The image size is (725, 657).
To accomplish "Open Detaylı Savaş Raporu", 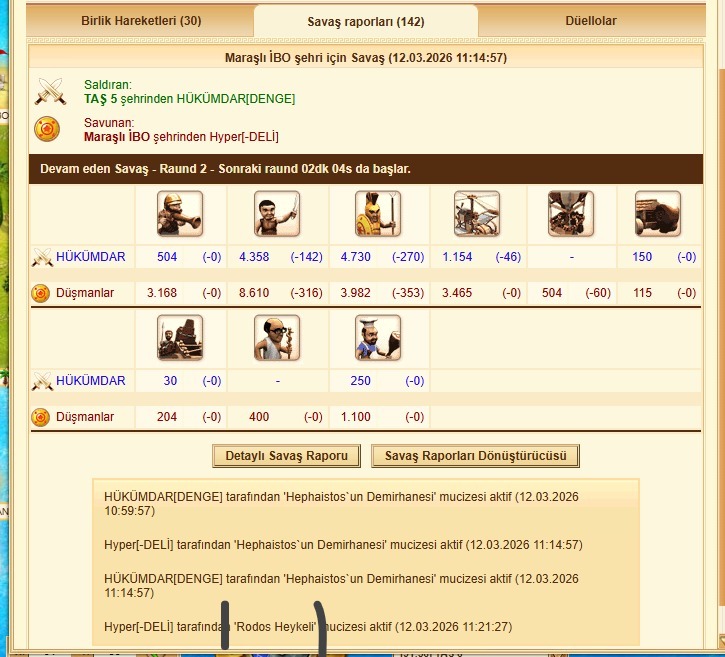I will pos(286,456).
